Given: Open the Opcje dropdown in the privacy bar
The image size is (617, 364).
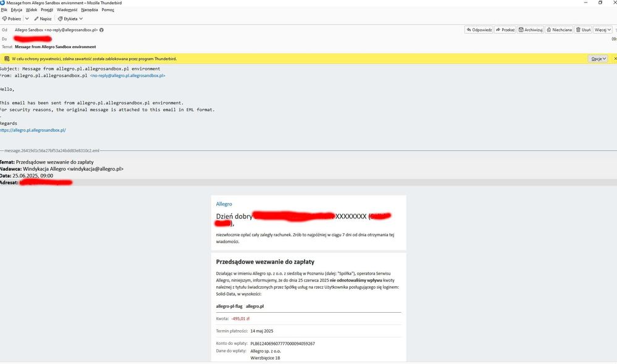Looking at the screenshot, I should click(x=598, y=59).
